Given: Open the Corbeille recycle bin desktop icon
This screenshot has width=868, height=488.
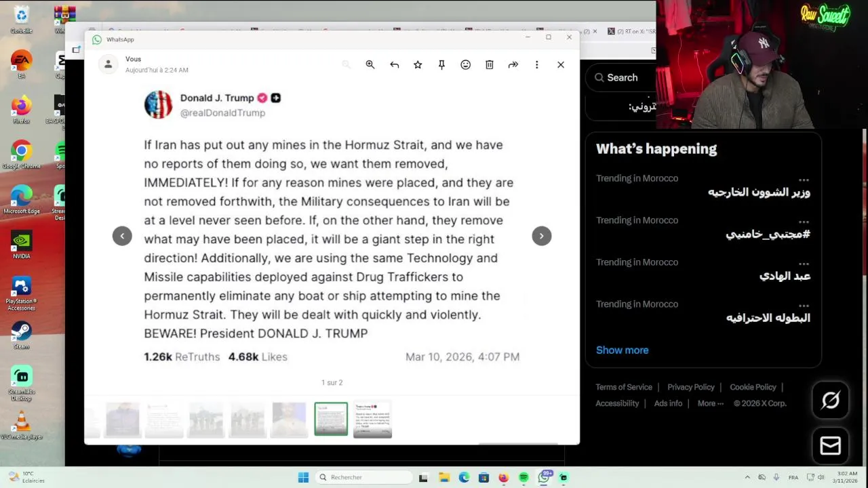Looking at the screenshot, I should [x=21, y=18].
